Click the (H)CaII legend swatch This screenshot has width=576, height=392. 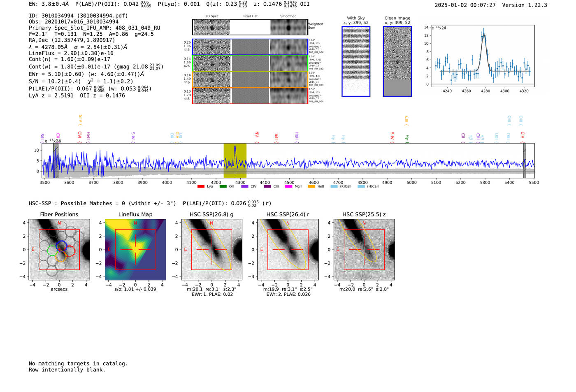pos(361,186)
